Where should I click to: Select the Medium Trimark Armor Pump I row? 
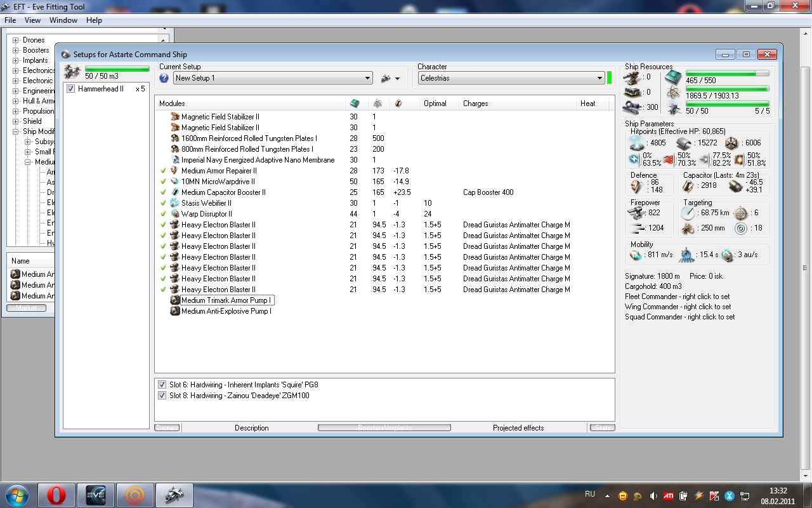pos(226,300)
